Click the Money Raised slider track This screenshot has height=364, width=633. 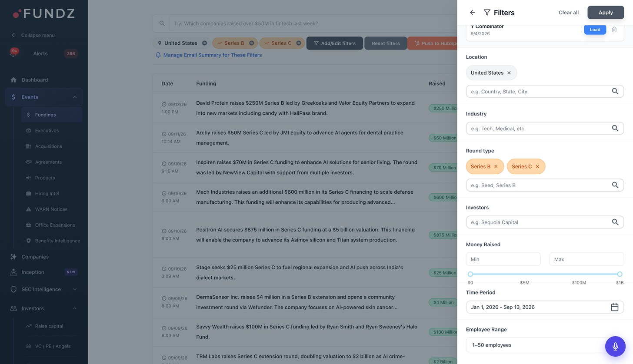tap(545, 274)
